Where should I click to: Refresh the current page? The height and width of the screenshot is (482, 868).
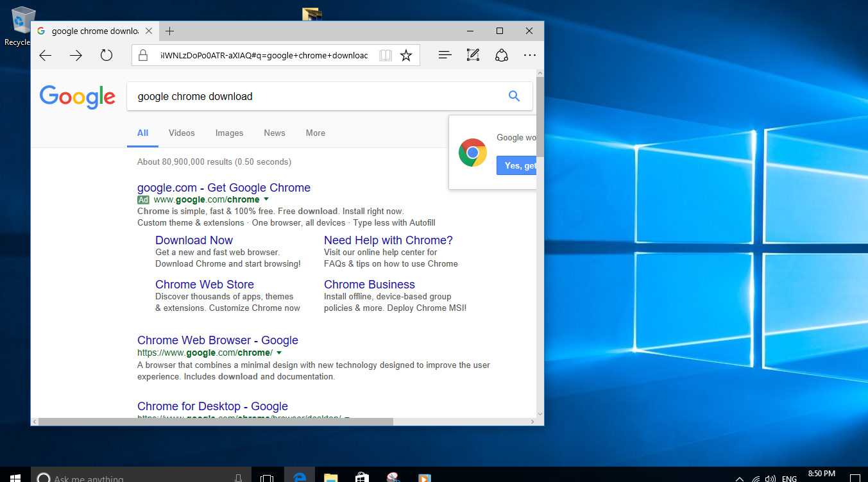tap(106, 56)
